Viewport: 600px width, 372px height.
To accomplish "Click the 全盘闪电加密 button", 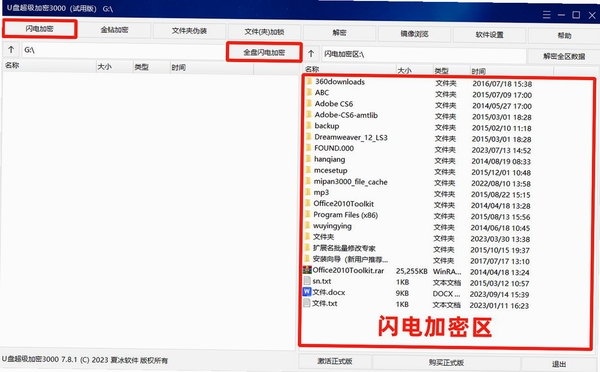I will point(264,52).
